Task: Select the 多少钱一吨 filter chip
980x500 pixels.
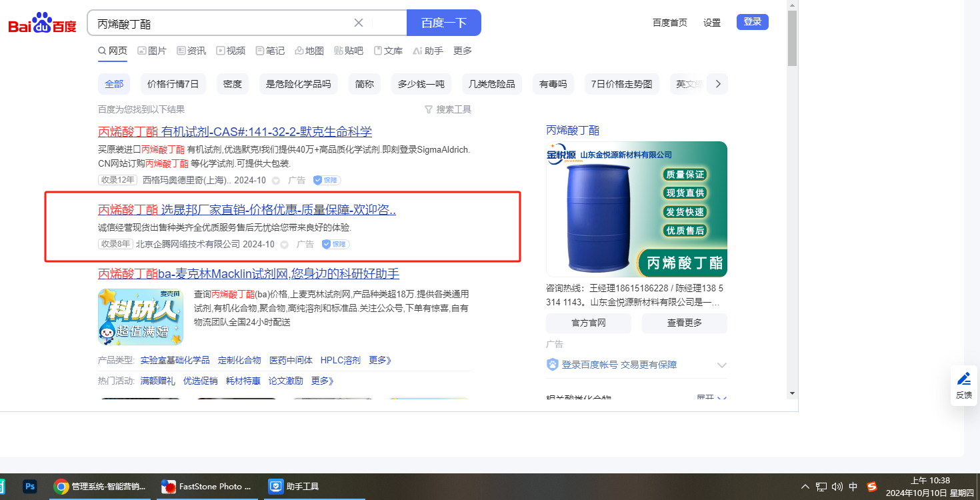Action: pos(421,84)
